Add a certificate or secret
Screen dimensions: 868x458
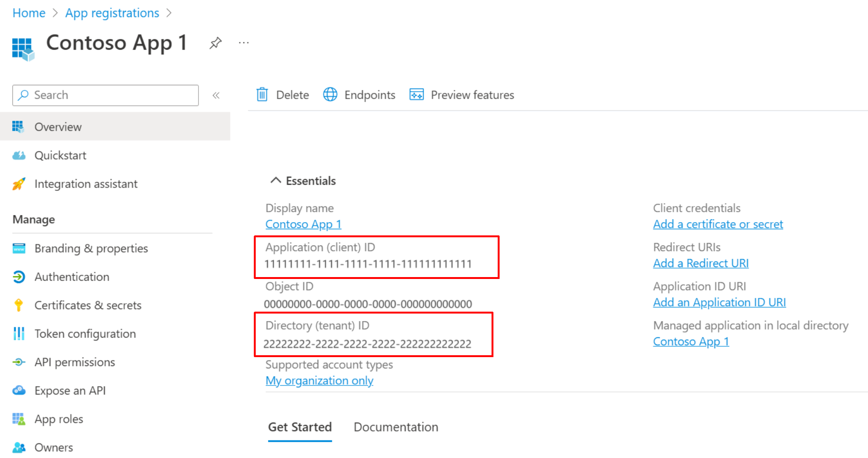tap(718, 224)
